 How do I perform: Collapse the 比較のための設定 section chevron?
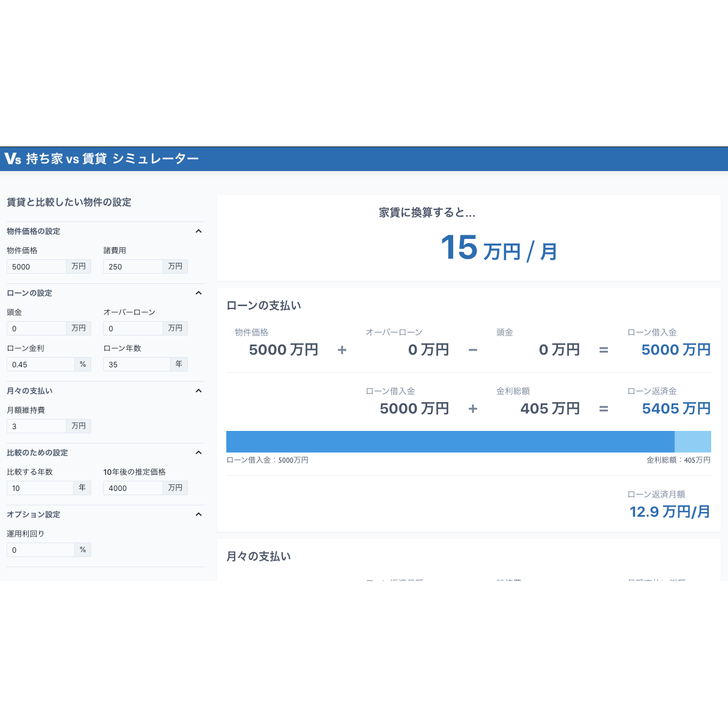coord(199,453)
